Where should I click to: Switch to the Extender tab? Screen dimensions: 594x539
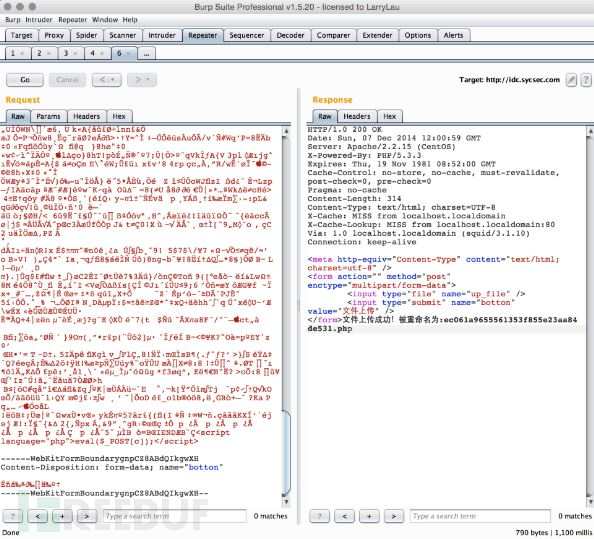click(377, 35)
